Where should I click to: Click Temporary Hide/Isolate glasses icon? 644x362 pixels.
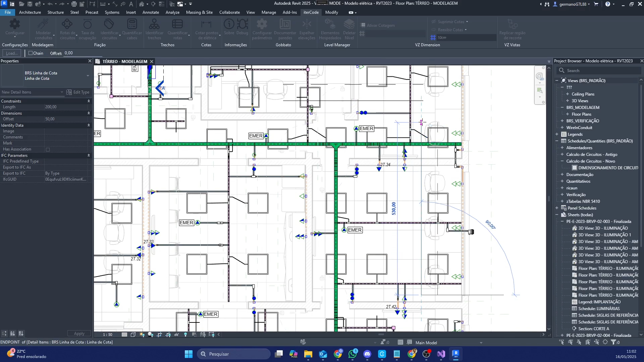point(176,335)
